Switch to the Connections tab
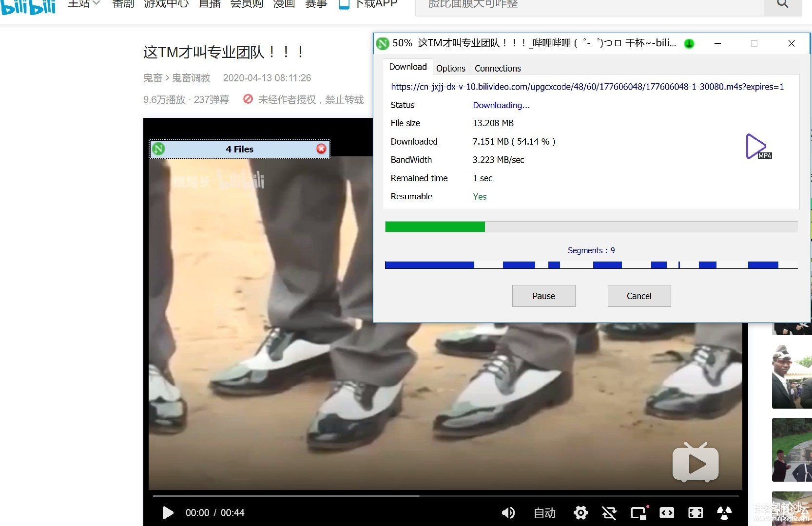 tap(498, 68)
